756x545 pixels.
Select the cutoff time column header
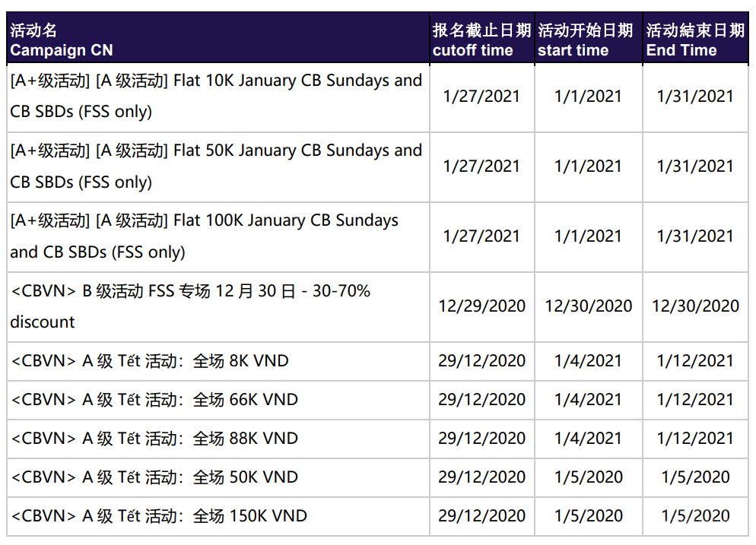[481, 40]
